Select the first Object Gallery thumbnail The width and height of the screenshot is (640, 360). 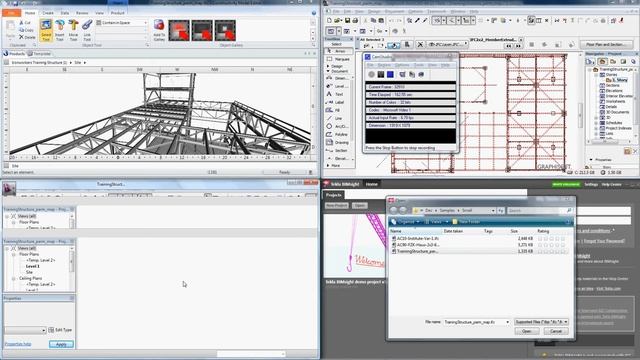click(179, 30)
